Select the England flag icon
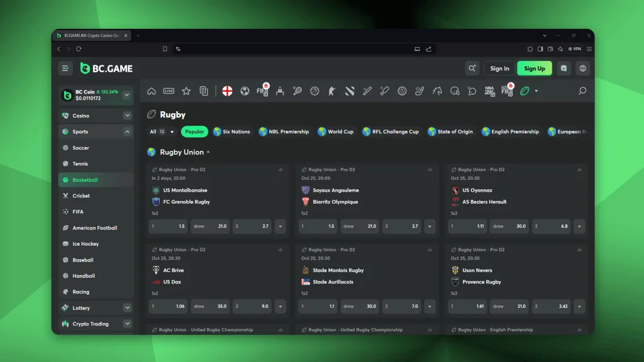 [227, 91]
